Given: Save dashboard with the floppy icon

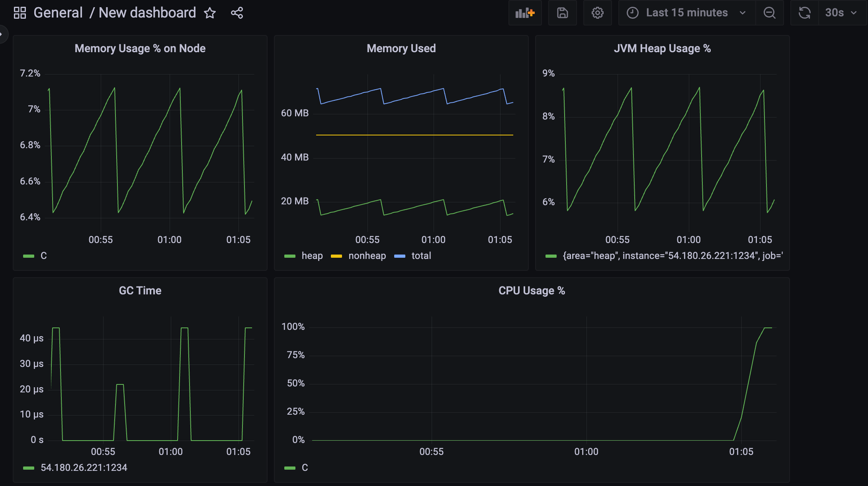Looking at the screenshot, I should tap(562, 13).
